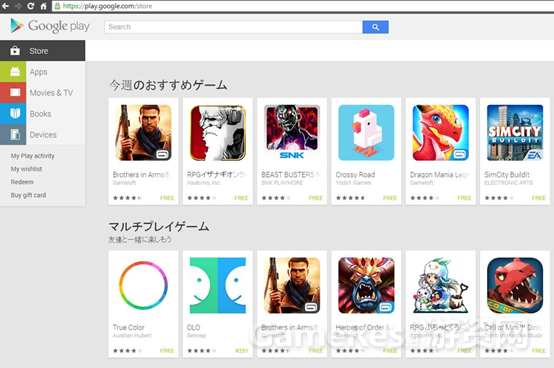The height and width of the screenshot is (368, 554).
Task: Open the 今週のおすすめゲーム section heading
Action: pyautogui.click(x=168, y=85)
